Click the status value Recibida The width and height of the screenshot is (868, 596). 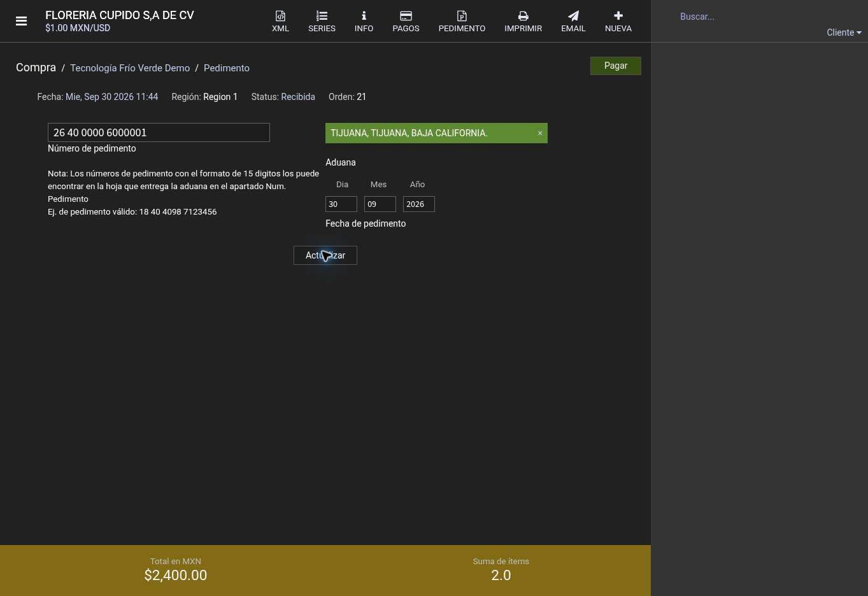(x=298, y=97)
